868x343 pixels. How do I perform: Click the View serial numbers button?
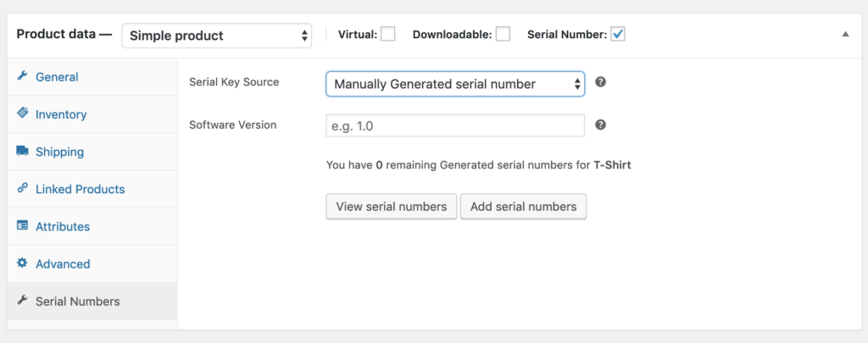point(392,207)
